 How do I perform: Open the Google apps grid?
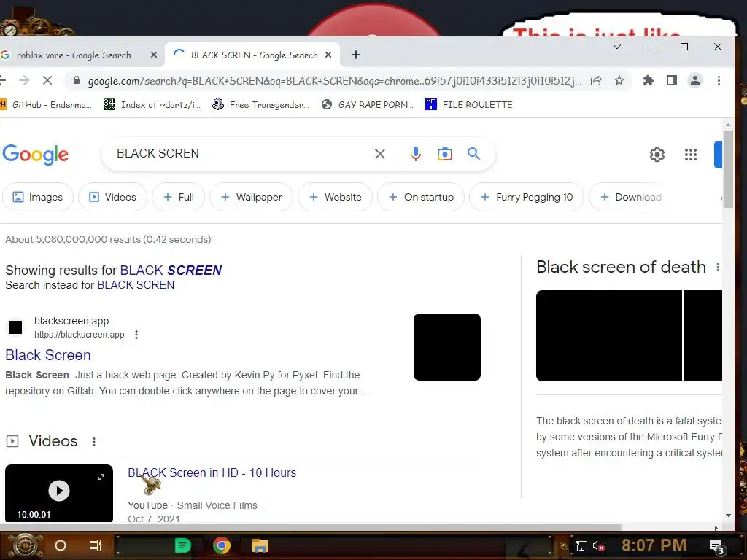[x=690, y=155]
